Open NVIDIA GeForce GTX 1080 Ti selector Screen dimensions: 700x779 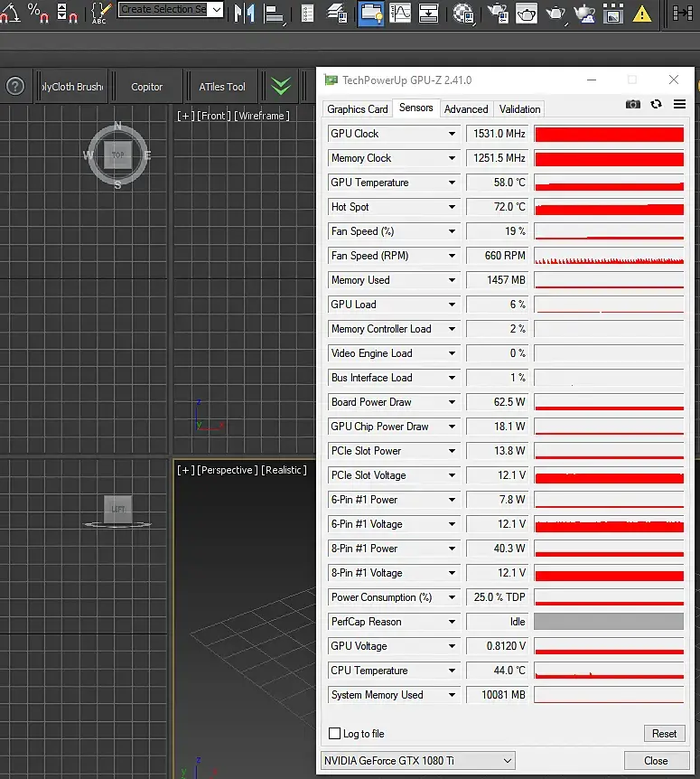click(417, 761)
